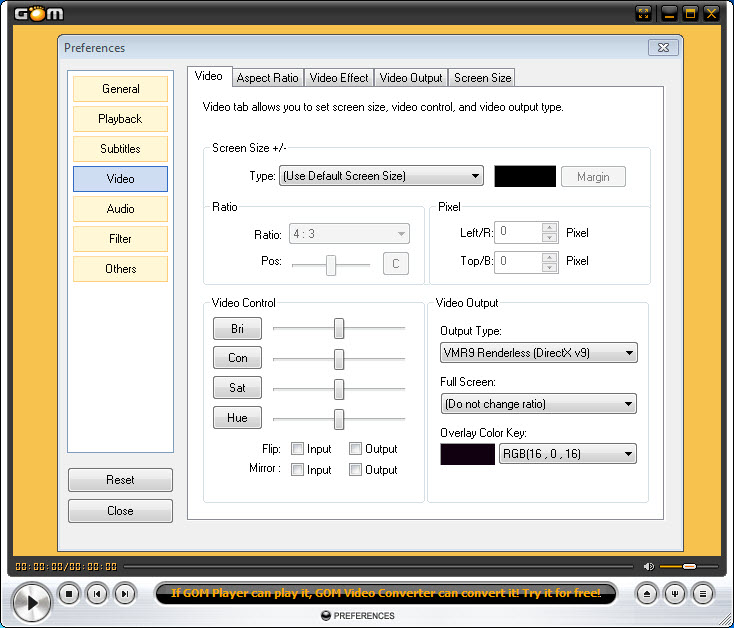734x628 pixels.
Task: Open the Screen Size Type dropdown
Action: [x=381, y=176]
